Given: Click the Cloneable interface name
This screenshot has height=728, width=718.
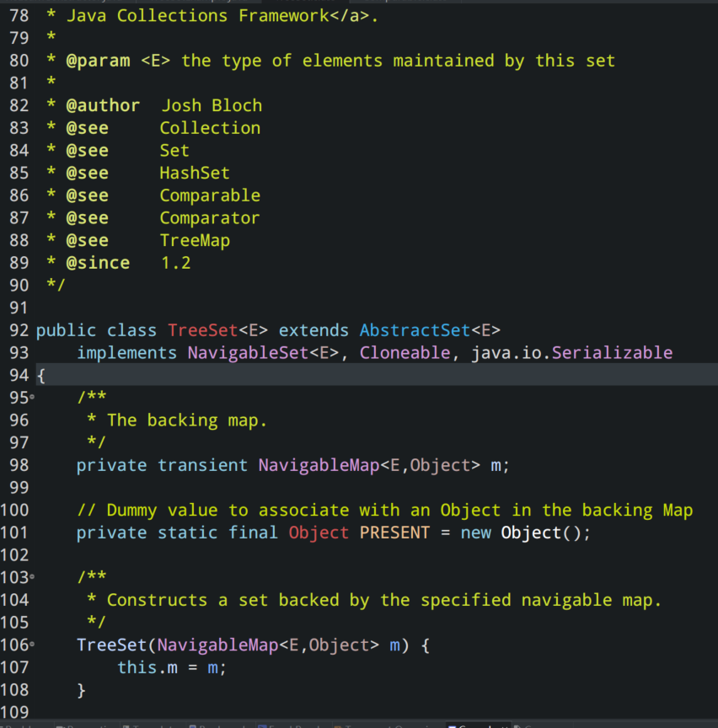Looking at the screenshot, I should (x=405, y=353).
